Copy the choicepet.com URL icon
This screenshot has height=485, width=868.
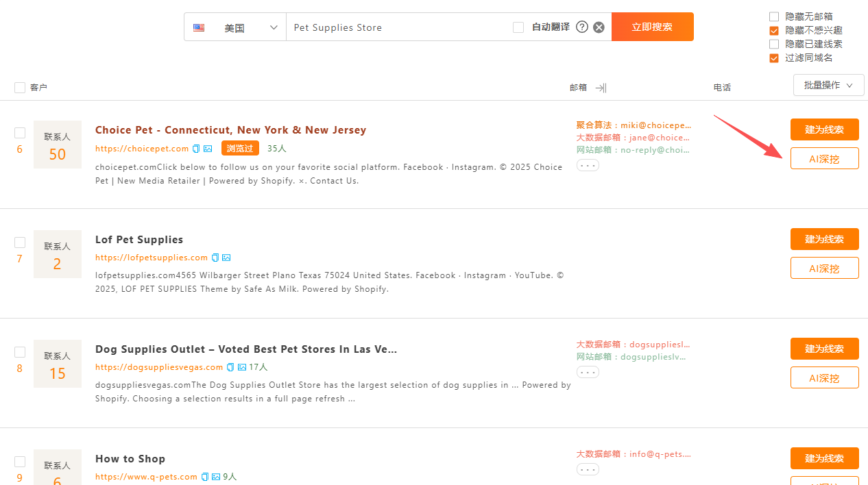click(196, 149)
